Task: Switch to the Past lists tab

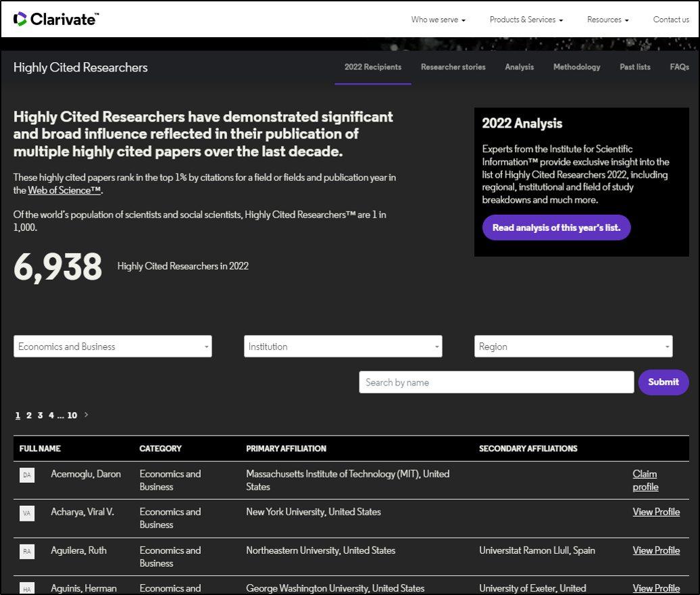Action: point(635,67)
